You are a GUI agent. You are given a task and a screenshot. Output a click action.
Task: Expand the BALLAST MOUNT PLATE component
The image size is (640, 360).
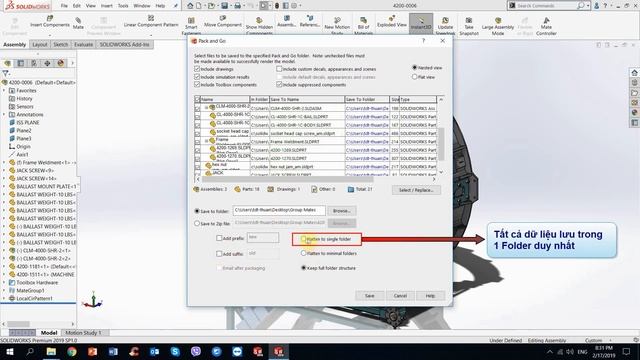click(4, 187)
